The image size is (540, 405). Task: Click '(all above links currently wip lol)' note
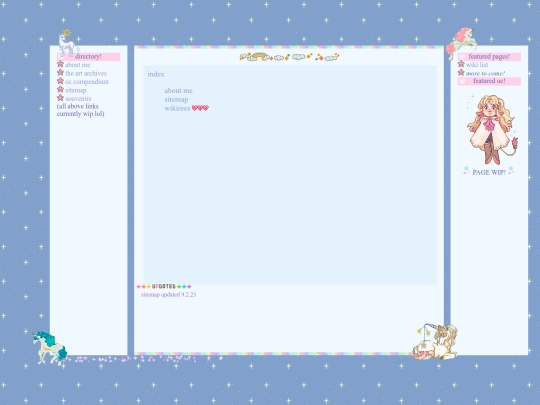coord(81,110)
